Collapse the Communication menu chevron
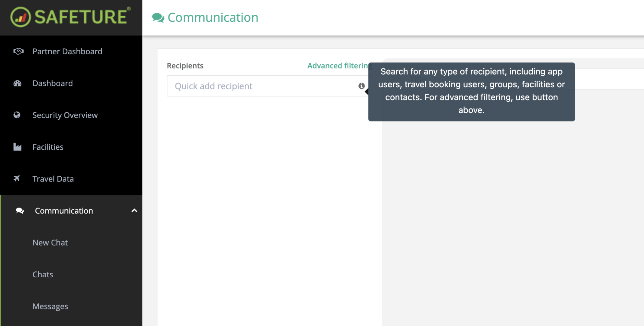The height and width of the screenshot is (326, 644). (x=134, y=211)
